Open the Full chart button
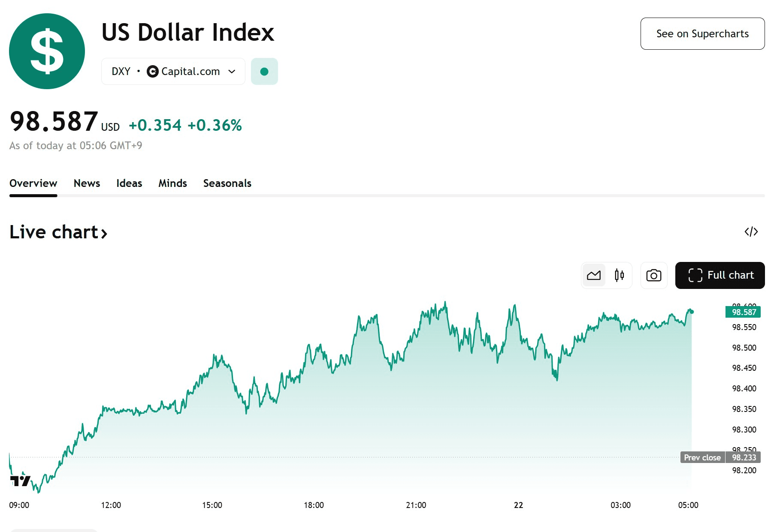The width and height of the screenshot is (780, 532). pos(720,275)
